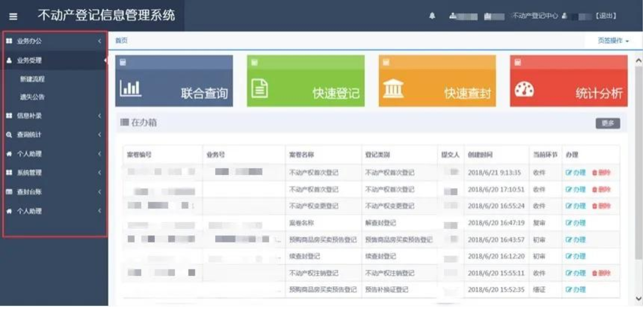The height and width of the screenshot is (309, 644).
Task: Click the 不动产登记中心 text in header
Action: tap(535, 16)
